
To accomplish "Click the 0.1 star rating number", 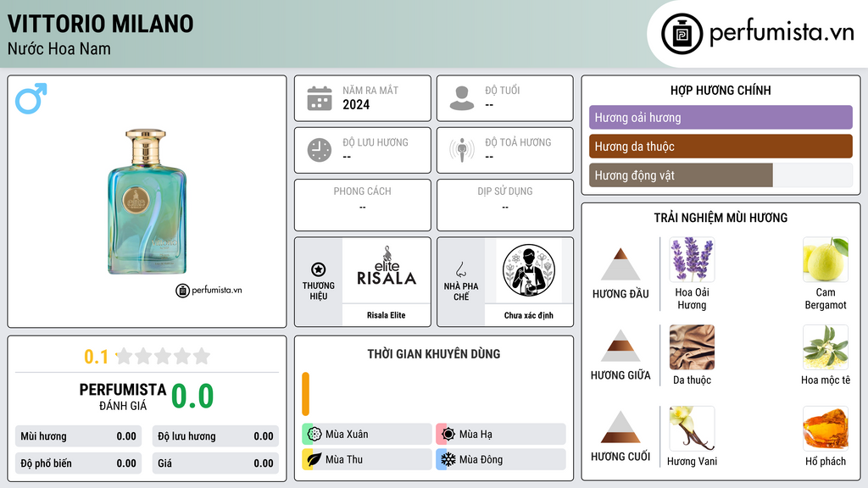I will click(96, 357).
